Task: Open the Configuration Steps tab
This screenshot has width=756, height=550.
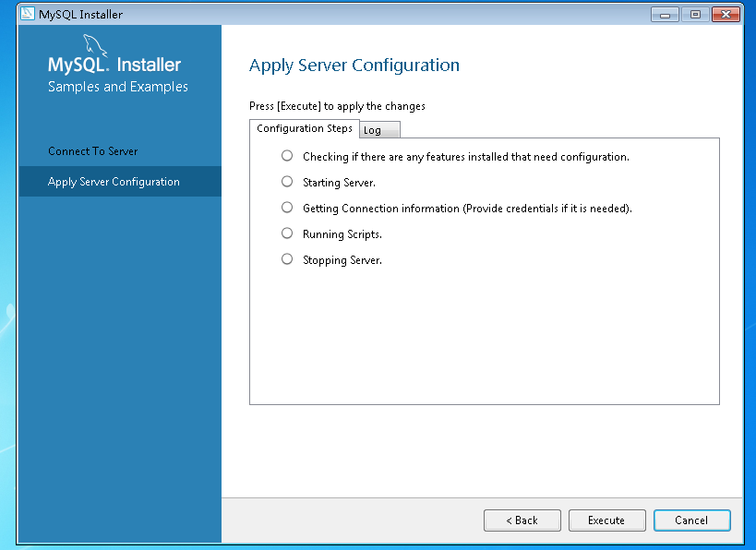Action: coord(305,128)
